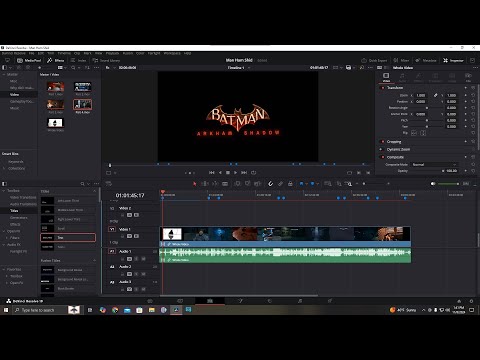Select Generators in Effects toolbox
This screenshot has height=360, width=480.
click(19, 218)
